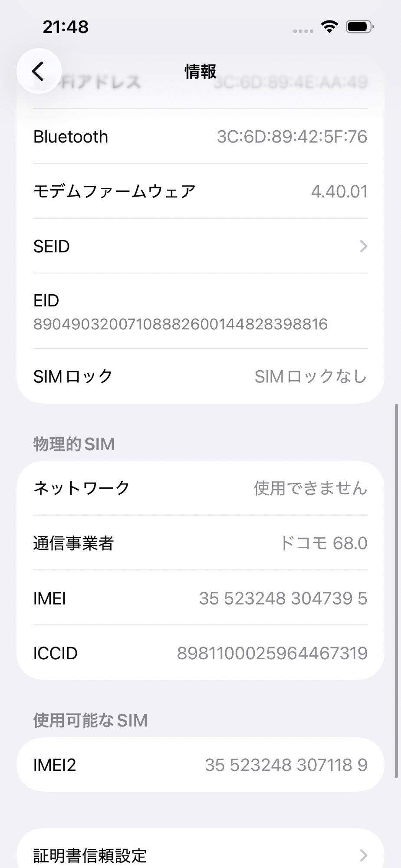
Task: Tap the モデムファームウェア version 4.40.01
Action: tap(339, 191)
